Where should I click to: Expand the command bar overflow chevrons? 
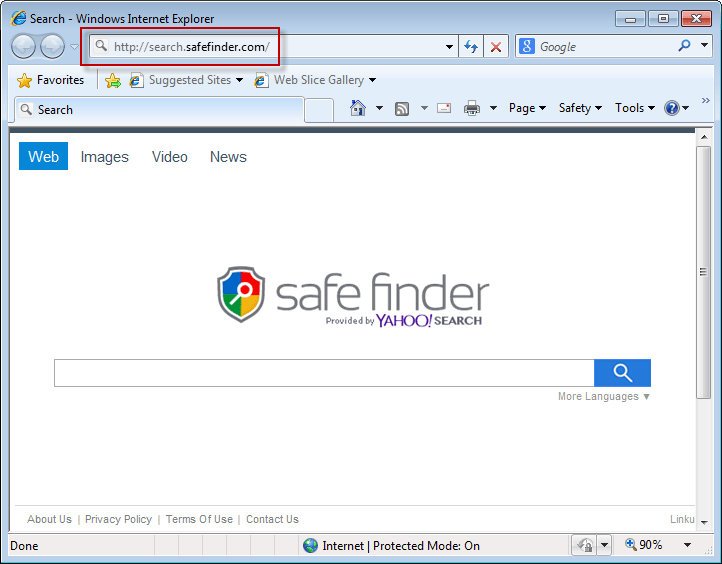coord(705,100)
